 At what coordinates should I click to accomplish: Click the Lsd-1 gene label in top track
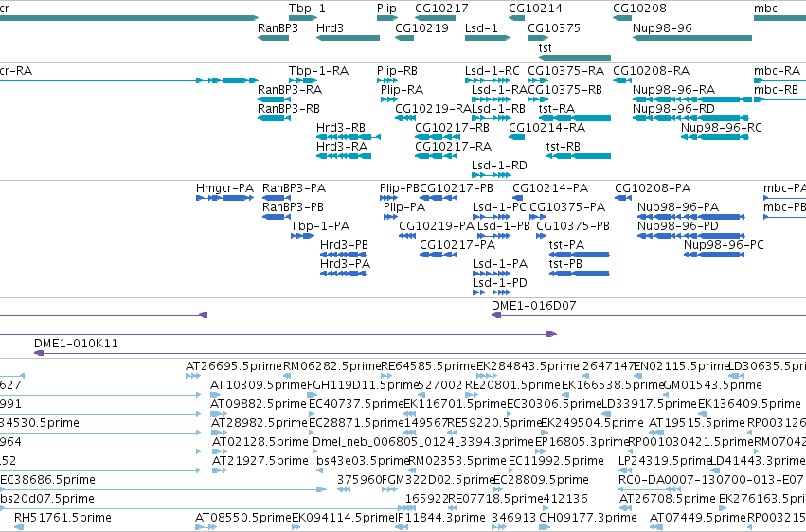point(481,28)
